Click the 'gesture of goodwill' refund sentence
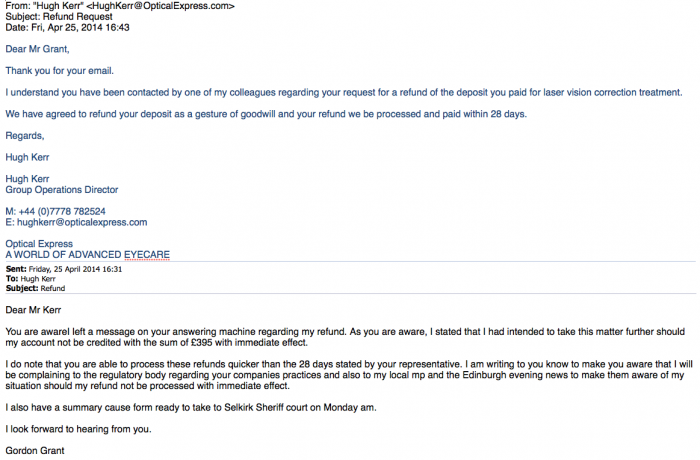 pos(266,114)
